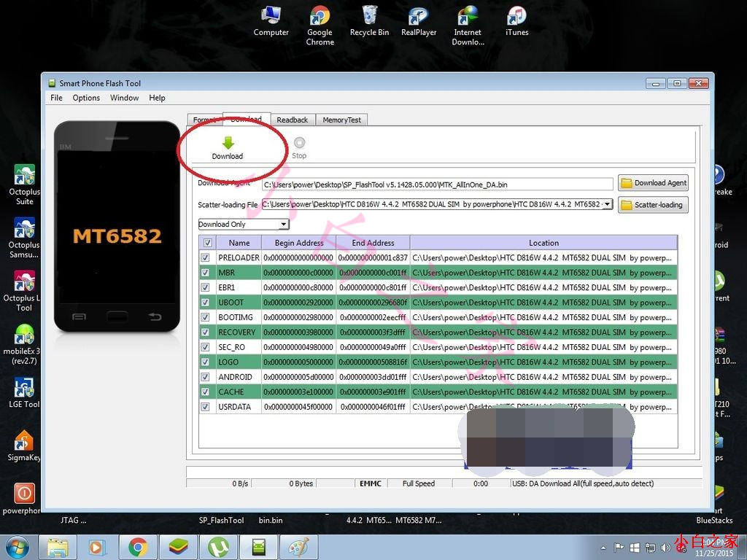This screenshot has height=560, width=747.
Task: Click the USB: DA Download All status text
Action: click(x=583, y=483)
